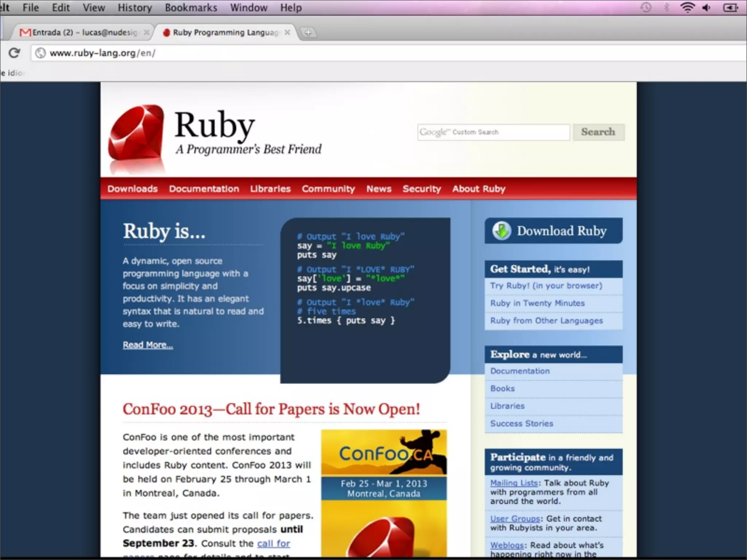Image resolution: width=747 pixels, height=560 pixels.
Task: Open the User Groups link
Action: coord(515,518)
